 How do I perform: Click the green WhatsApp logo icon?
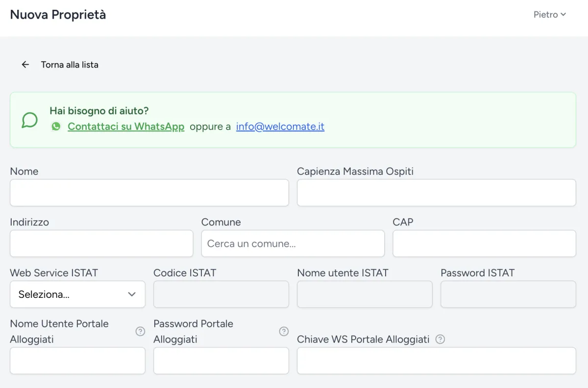(x=56, y=126)
